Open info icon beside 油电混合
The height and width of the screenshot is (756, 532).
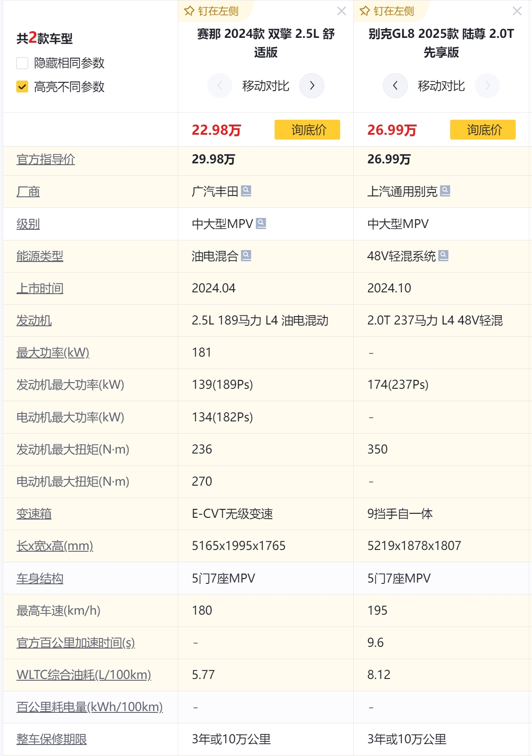pos(246,255)
